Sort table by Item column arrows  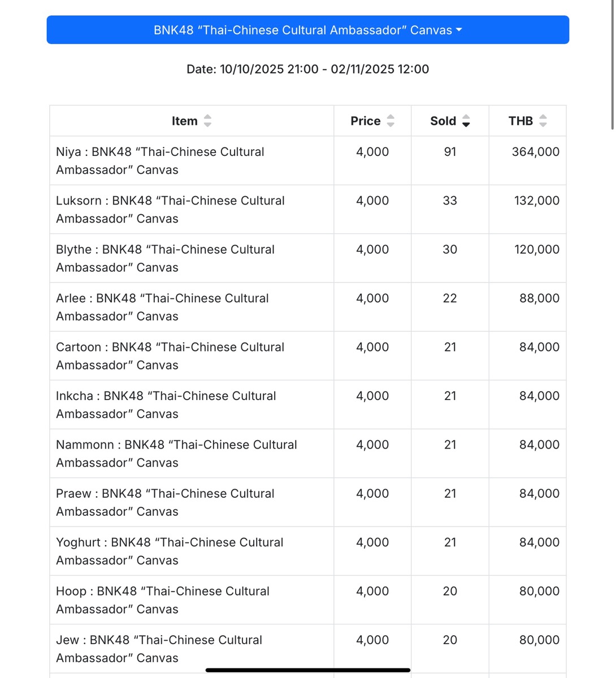[207, 121]
